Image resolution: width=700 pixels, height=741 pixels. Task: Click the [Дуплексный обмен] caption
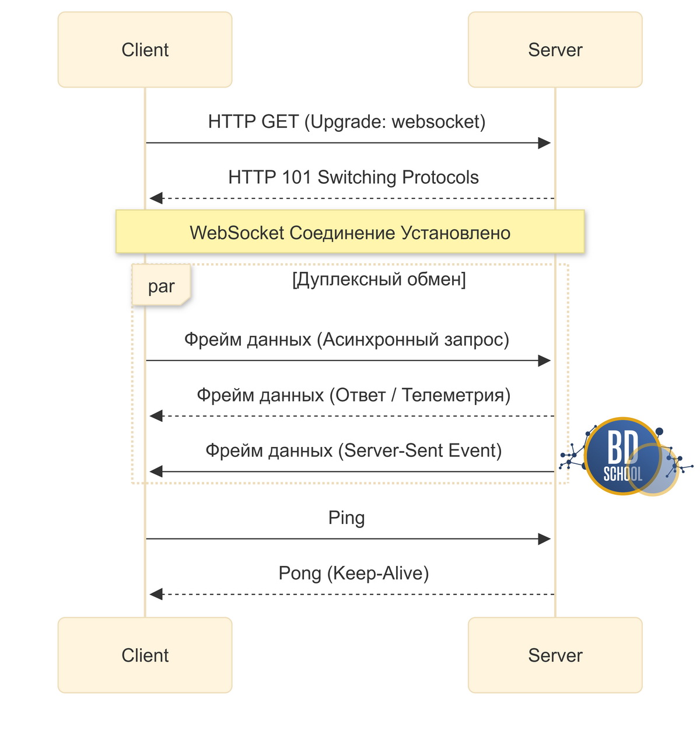click(x=379, y=279)
